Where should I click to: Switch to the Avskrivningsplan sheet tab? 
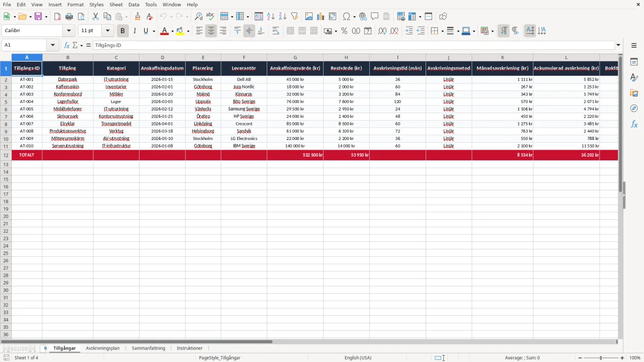(x=103, y=348)
